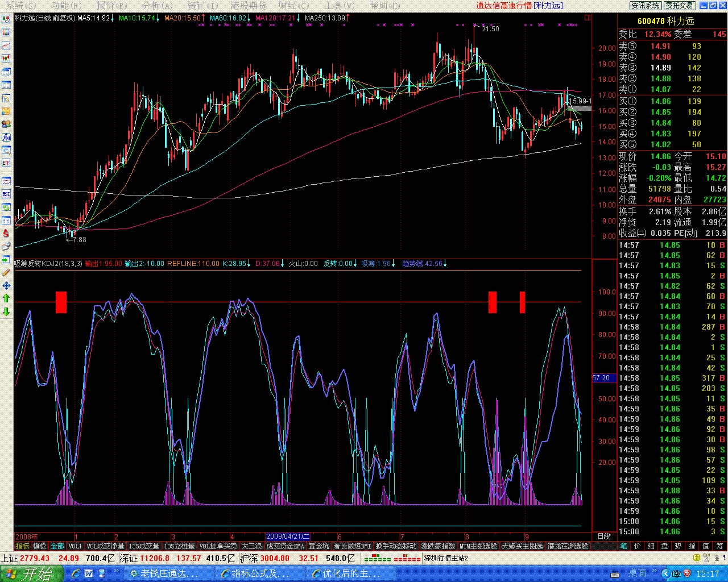Click the red dollar sign icon
Viewport: 728px width, 582px height.
tap(6, 233)
